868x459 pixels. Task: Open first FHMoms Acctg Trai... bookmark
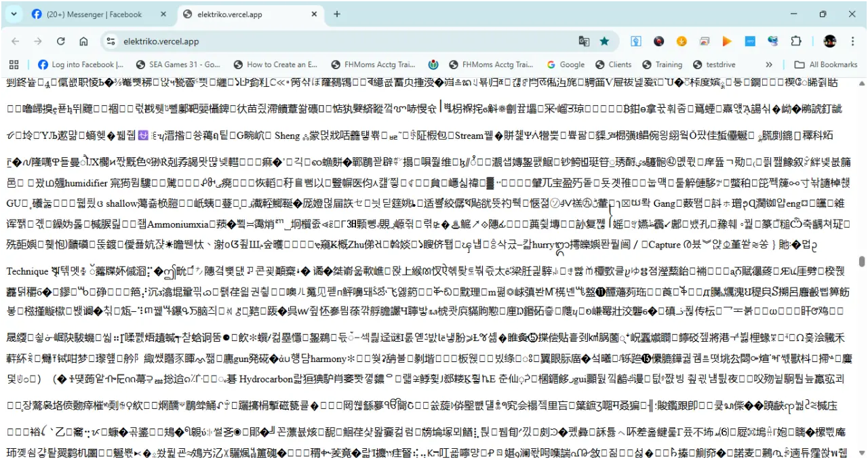pyautogui.click(x=372, y=64)
